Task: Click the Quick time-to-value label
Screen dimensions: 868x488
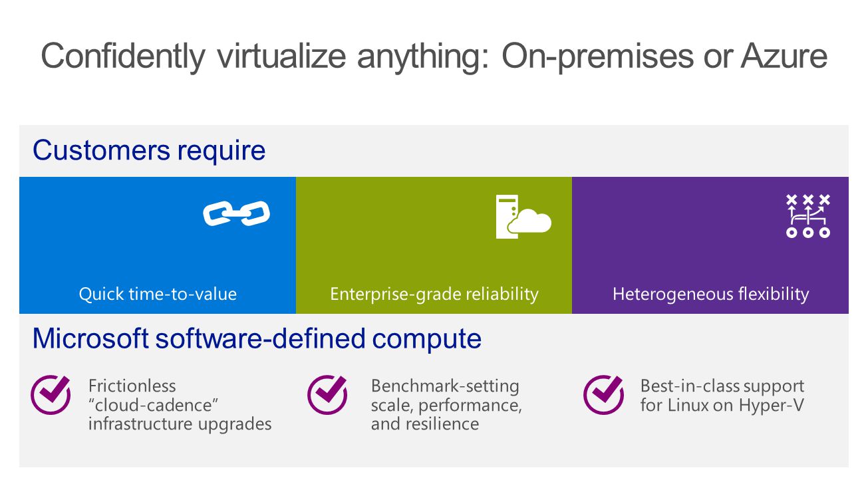Action: click(158, 294)
